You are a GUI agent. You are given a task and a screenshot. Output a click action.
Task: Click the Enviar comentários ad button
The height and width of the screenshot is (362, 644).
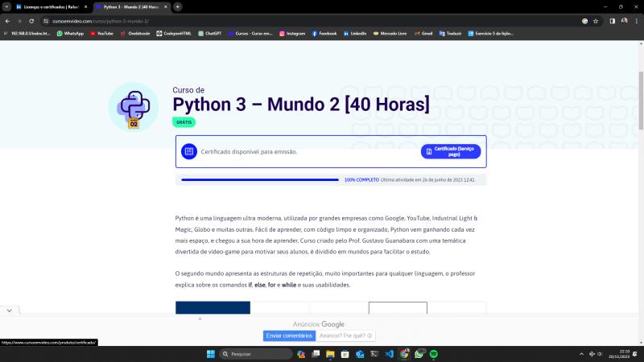coord(289,335)
